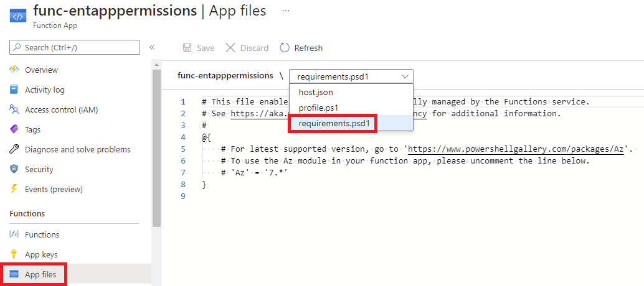Click the Save floppy disk icon
The height and width of the screenshot is (286, 644).
[x=187, y=48]
